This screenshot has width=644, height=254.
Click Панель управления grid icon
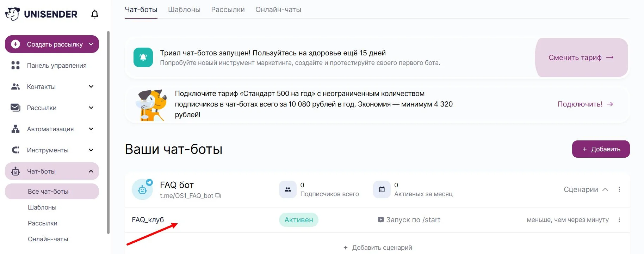click(16, 65)
